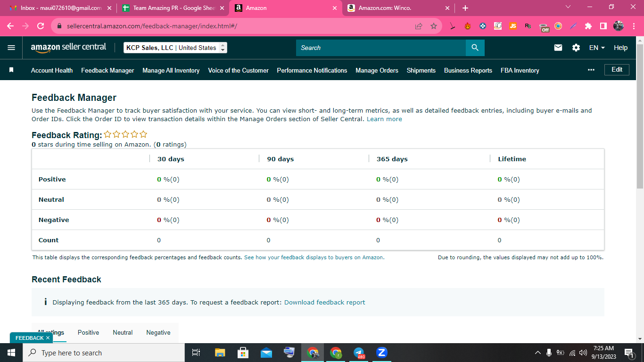Click the purple feather extension icon
Screen dimensions: 644x362
click(573, 26)
